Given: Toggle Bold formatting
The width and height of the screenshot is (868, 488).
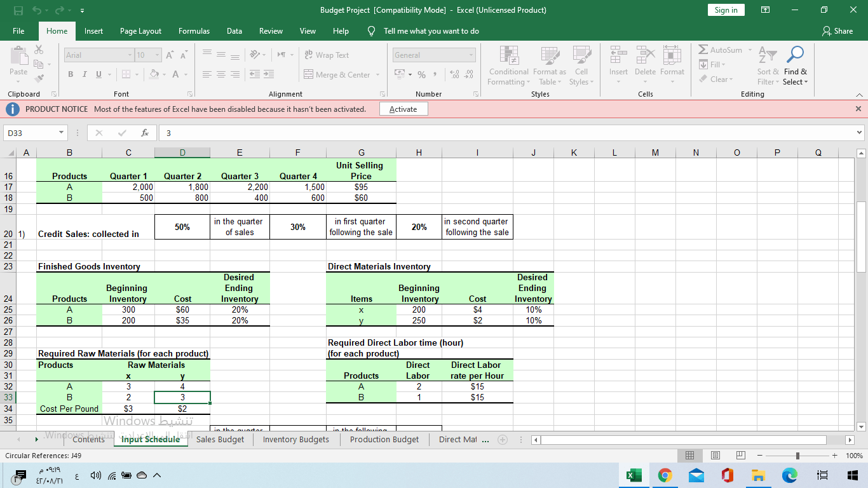Looking at the screenshot, I should pos(72,74).
